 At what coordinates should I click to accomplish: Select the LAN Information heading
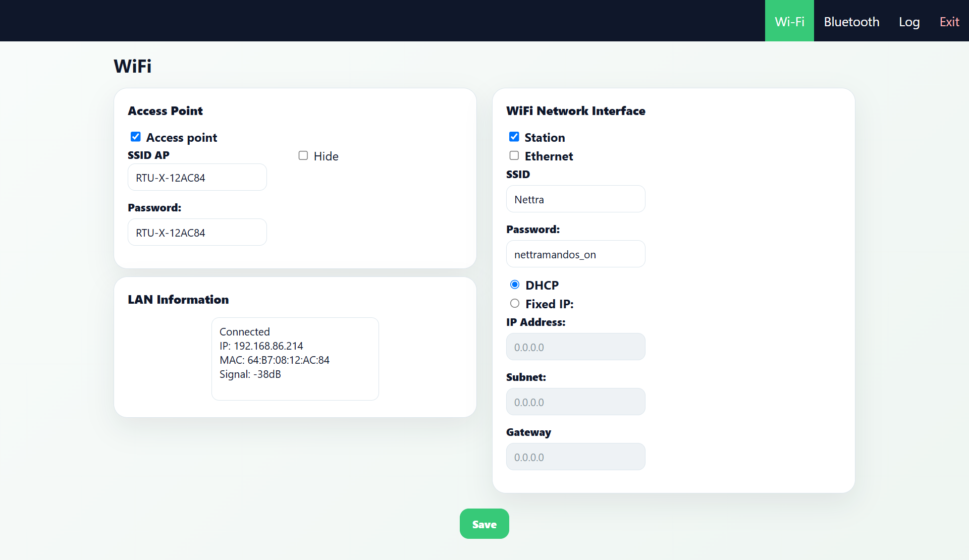178,300
